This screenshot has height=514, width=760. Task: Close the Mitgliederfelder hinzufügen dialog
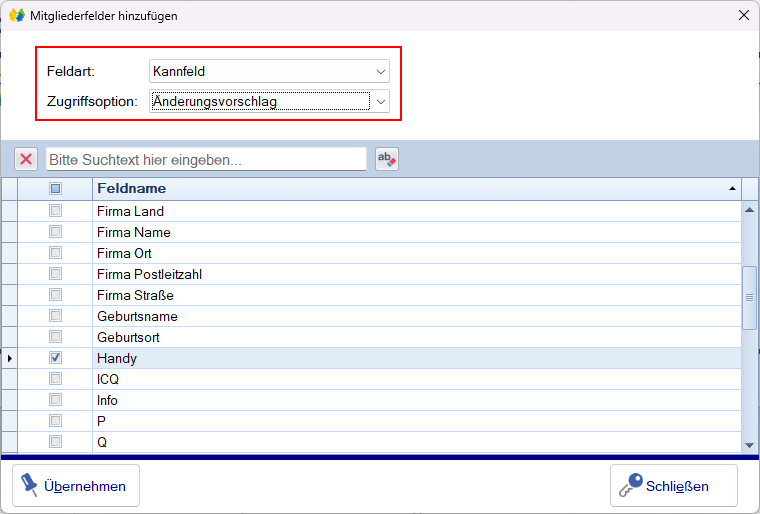(743, 15)
